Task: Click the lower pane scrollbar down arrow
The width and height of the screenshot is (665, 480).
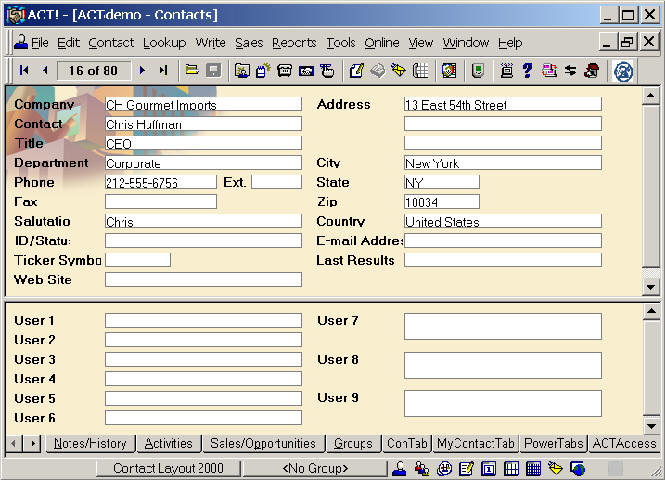Action: tap(651, 426)
